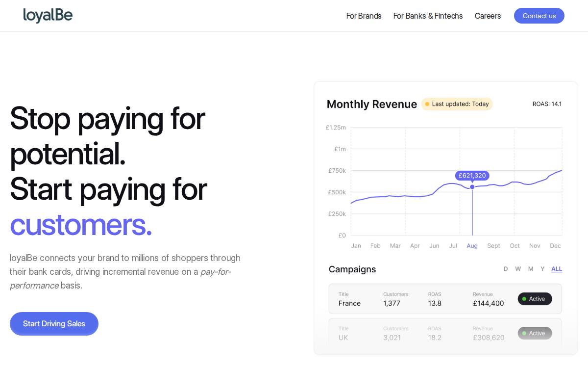Click the Start Driving Sales button
This screenshot has width=588, height=368.
pos(54,324)
